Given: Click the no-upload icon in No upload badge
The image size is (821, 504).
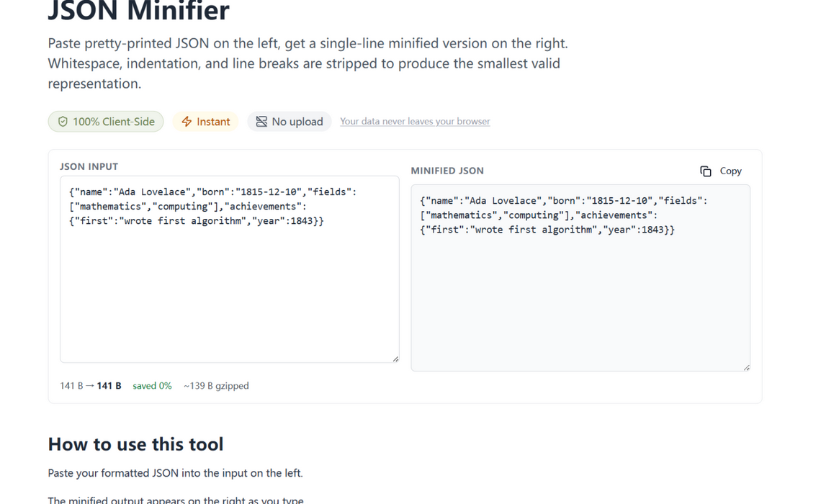Looking at the screenshot, I should [x=261, y=122].
